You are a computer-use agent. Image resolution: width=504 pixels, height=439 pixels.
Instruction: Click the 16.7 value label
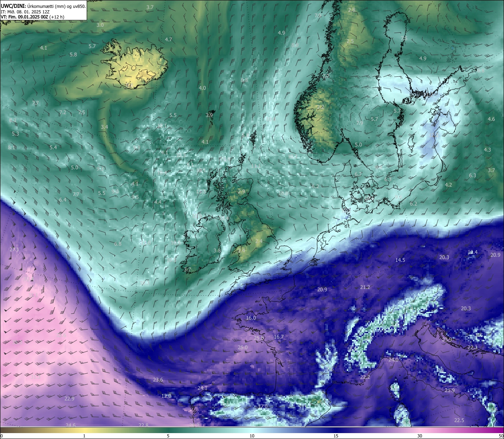tap(279, 337)
